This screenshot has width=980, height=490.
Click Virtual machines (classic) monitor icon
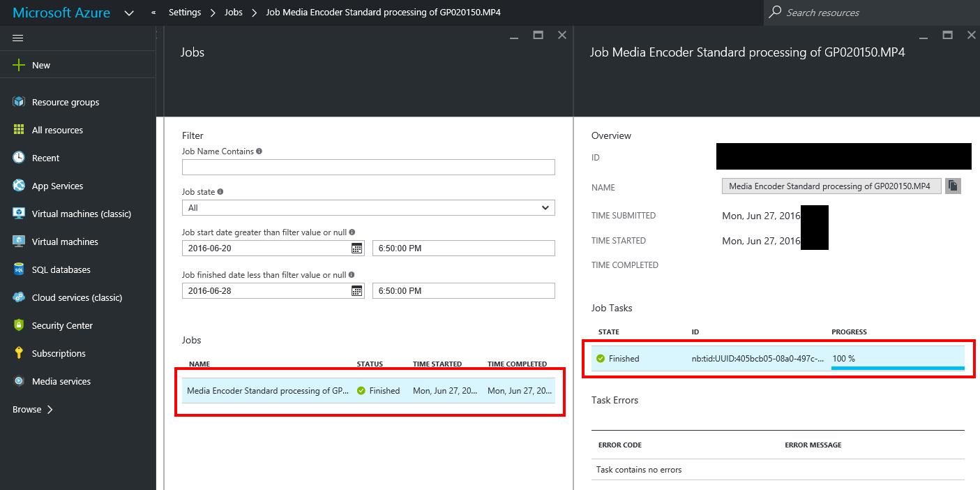19,214
